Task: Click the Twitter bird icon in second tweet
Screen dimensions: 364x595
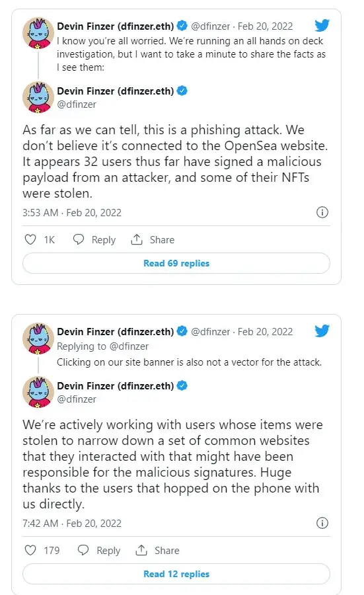Action: [x=322, y=331]
